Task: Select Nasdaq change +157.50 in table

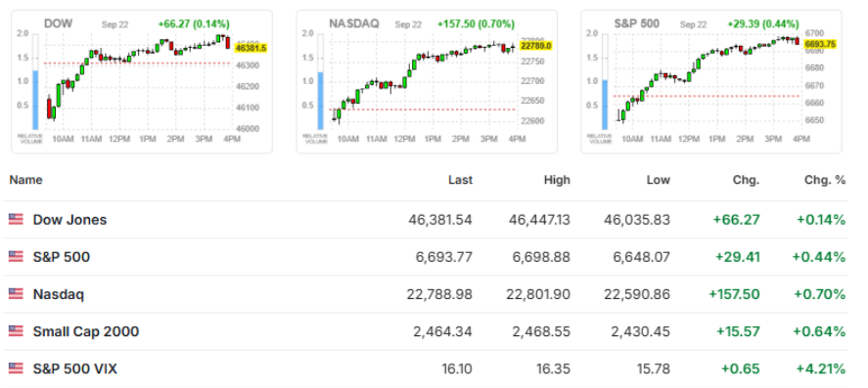Action: (x=734, y=294)
